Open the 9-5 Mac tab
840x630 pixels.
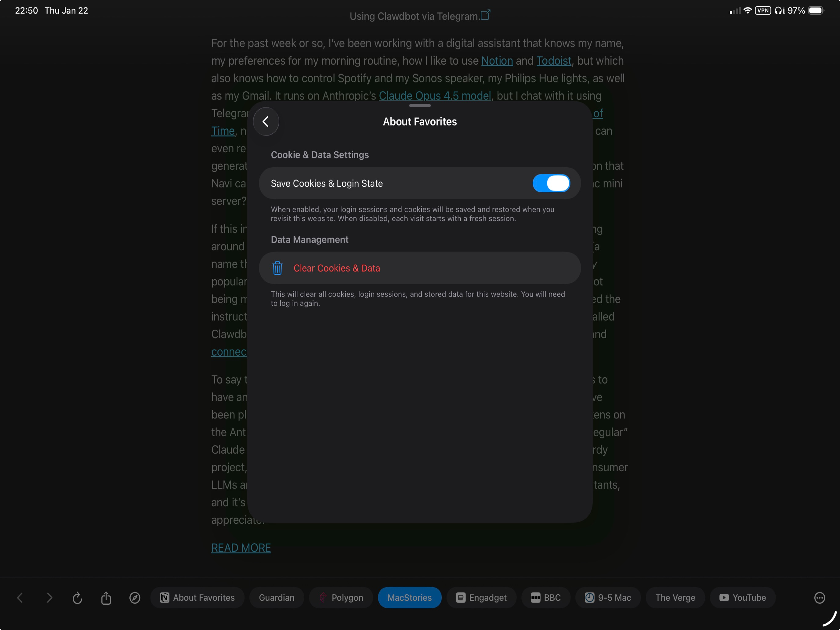608,598
